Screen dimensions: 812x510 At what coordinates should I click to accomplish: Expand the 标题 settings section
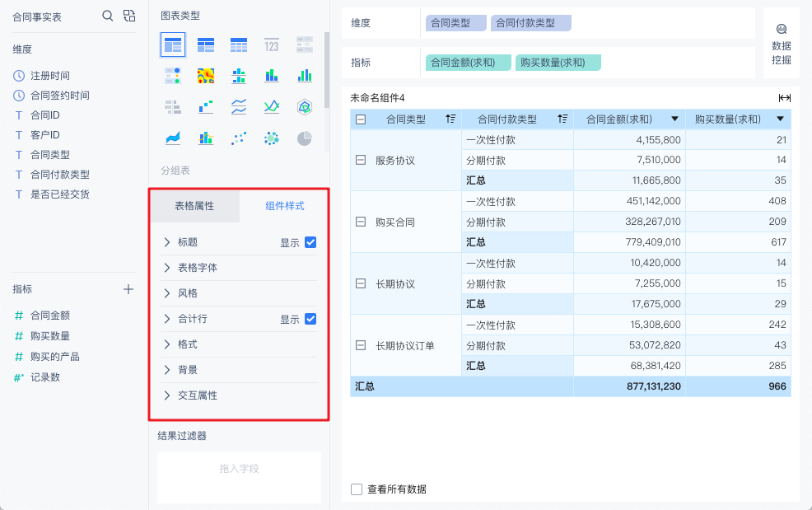pyautogui.click(x=166, y=242)
